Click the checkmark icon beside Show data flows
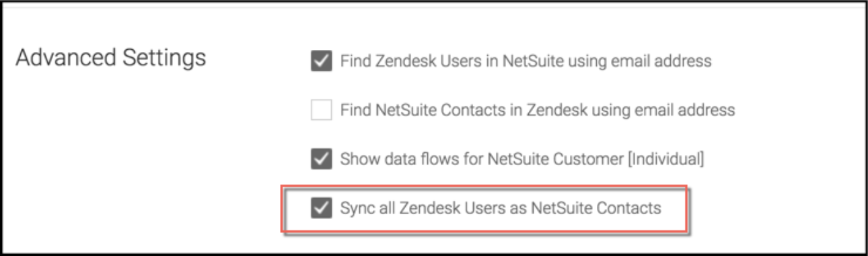The width and height of the screenshot is (868, 256). 321,160
